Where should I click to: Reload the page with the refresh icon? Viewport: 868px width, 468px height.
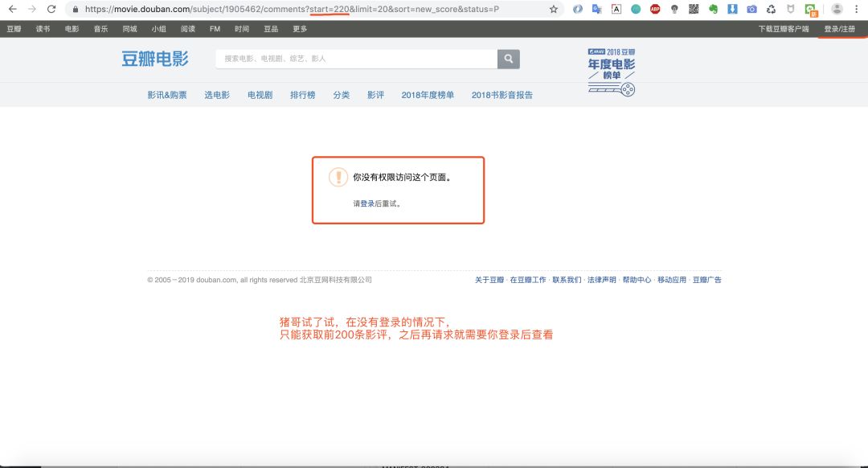pos(51,9)
